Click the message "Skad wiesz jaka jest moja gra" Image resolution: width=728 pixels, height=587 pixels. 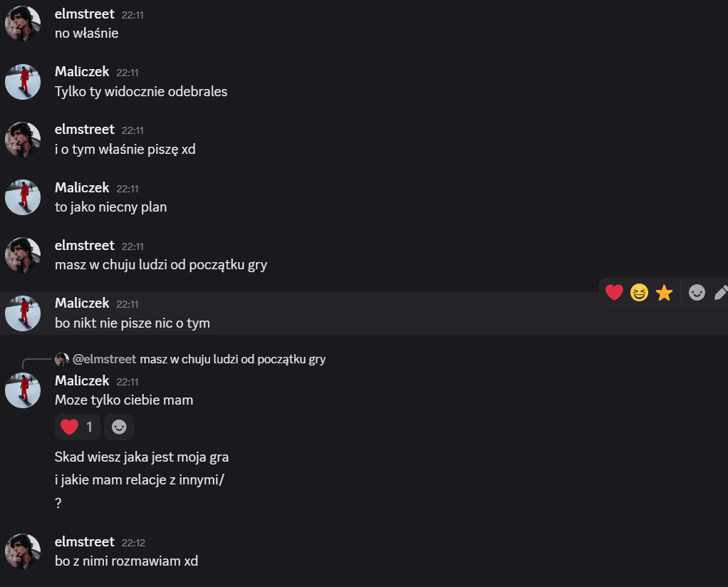142,457
